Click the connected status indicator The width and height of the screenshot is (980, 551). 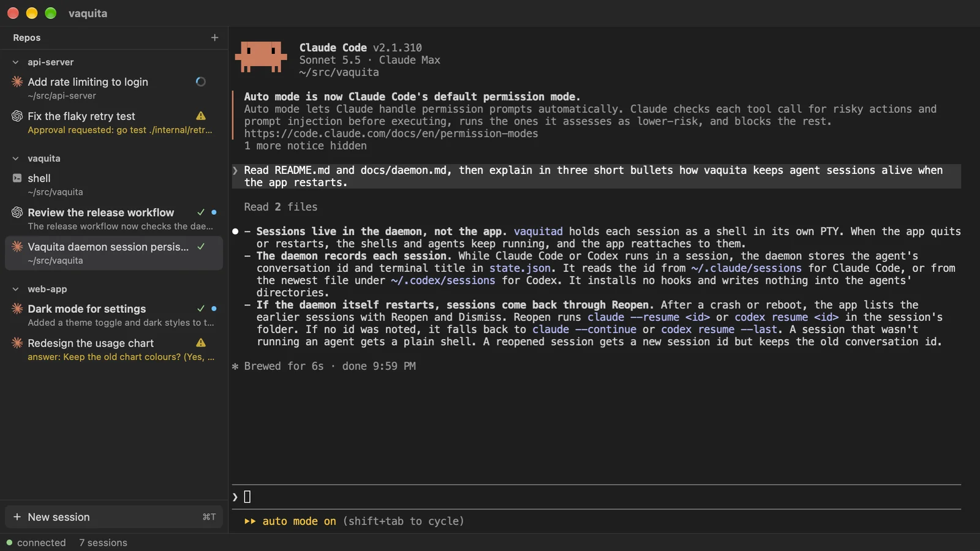[36, 543]
